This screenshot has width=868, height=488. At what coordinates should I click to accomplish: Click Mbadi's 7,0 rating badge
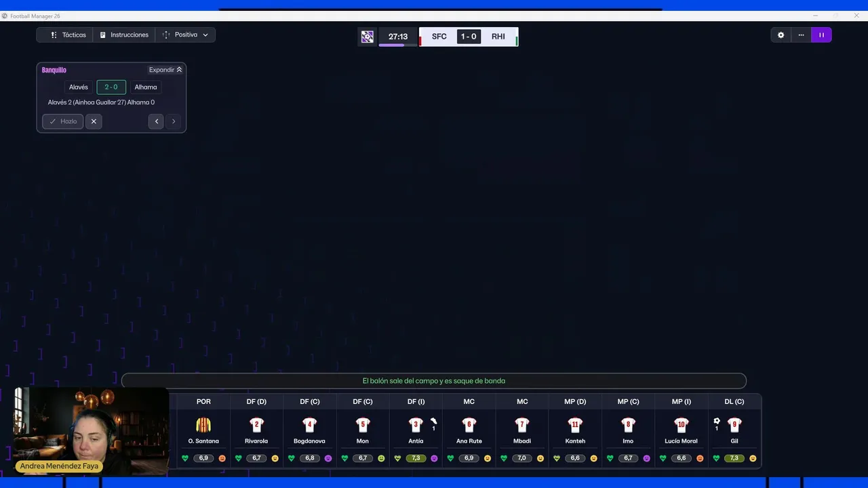pyautogui.click(x=521, y=458)
